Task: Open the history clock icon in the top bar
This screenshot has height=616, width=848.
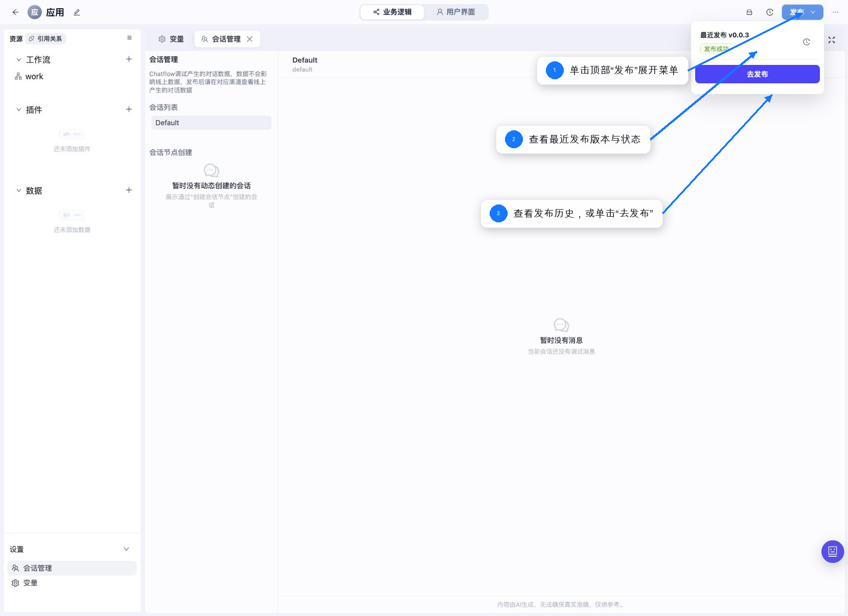Action: 770,12
